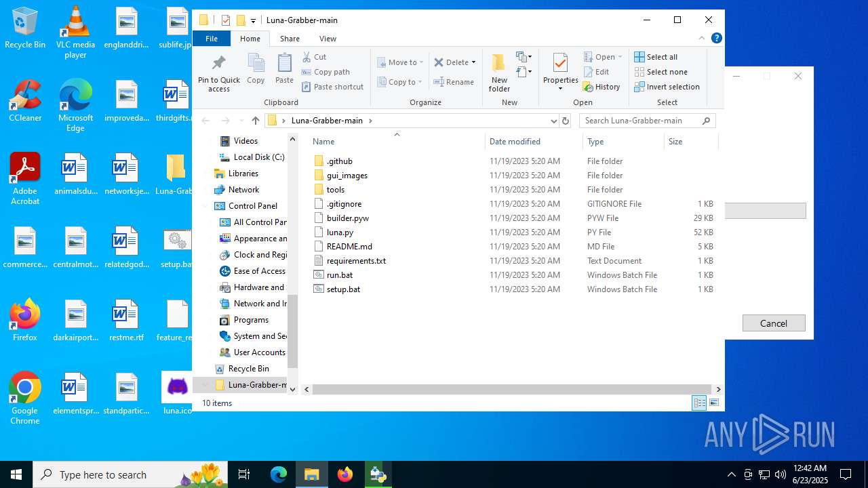Open Microsoft Edge from taskbar
Image resolution: width=868 pixels, height=488 pixels.
pyautogui.click(x=279, y=474)
